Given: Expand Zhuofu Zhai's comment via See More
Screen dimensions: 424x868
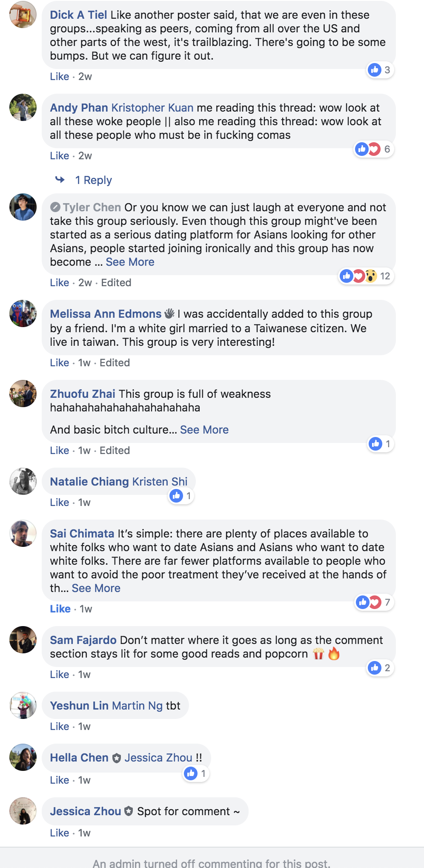Looking at the screenshot, I should (x=204, y=430).
